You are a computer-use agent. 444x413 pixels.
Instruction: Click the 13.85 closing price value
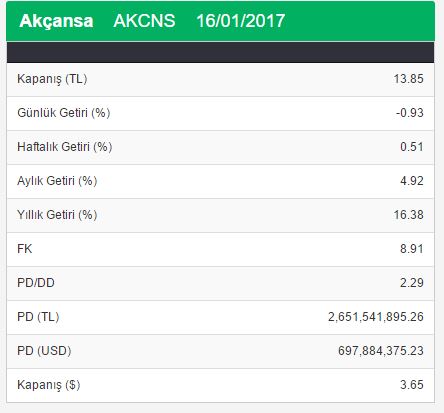409,79
